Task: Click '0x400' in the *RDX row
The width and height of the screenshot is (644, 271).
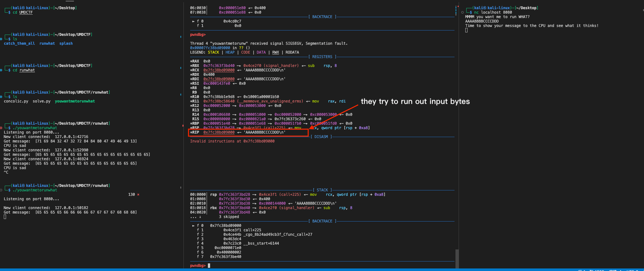Action: pos(209,75)
